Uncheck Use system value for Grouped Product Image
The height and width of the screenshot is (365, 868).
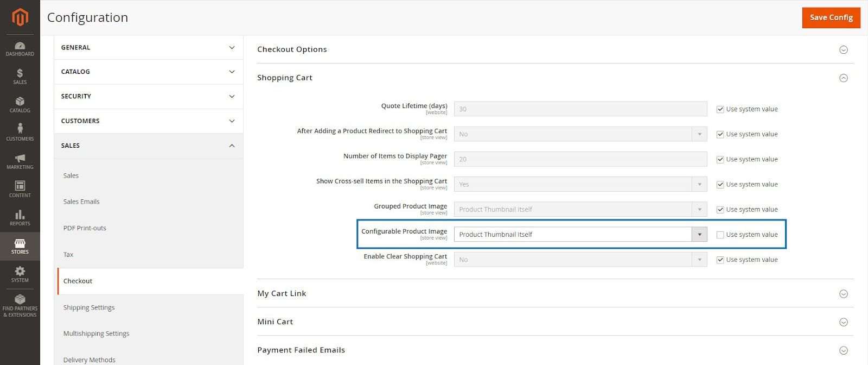point(720,210)
